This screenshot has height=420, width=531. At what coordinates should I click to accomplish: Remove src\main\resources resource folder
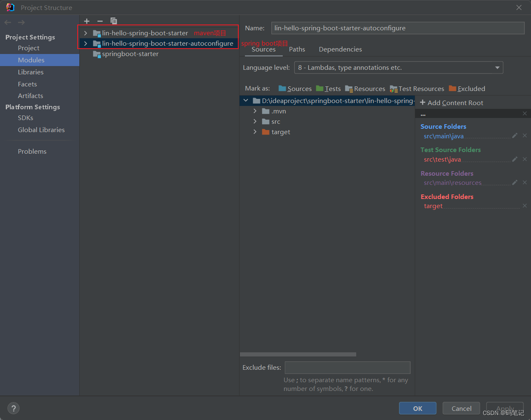pyautogui.click(x=525, y=182)
